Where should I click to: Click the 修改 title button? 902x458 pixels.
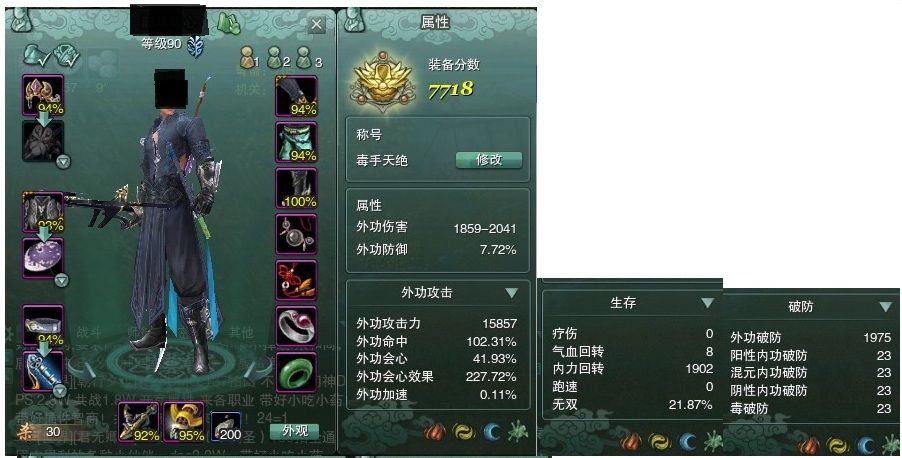(489, 160)
